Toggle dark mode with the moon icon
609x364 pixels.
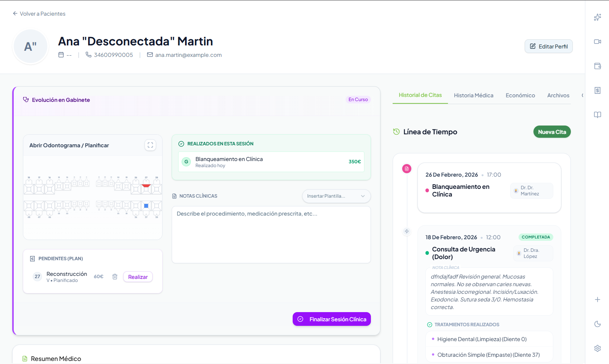[x=598, y=324]
